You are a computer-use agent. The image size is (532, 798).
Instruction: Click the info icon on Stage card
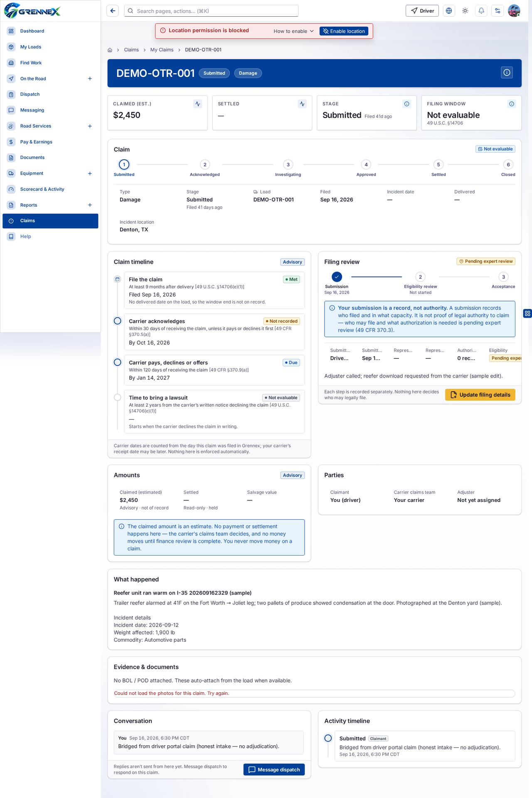point(407,104)
